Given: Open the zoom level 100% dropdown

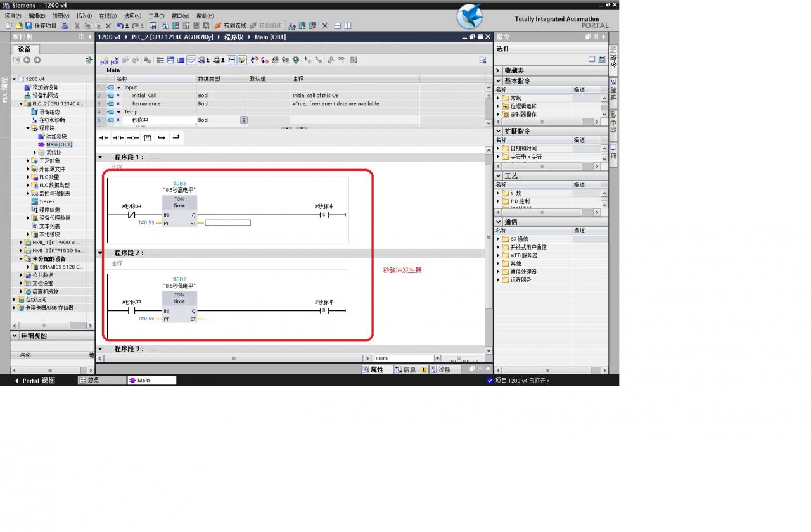Looking at the screenshot, I should tap(437, 358).
